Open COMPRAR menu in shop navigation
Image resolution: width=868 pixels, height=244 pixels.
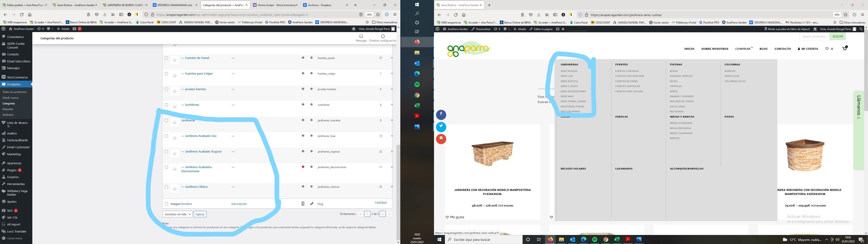(x=743, y=49)
